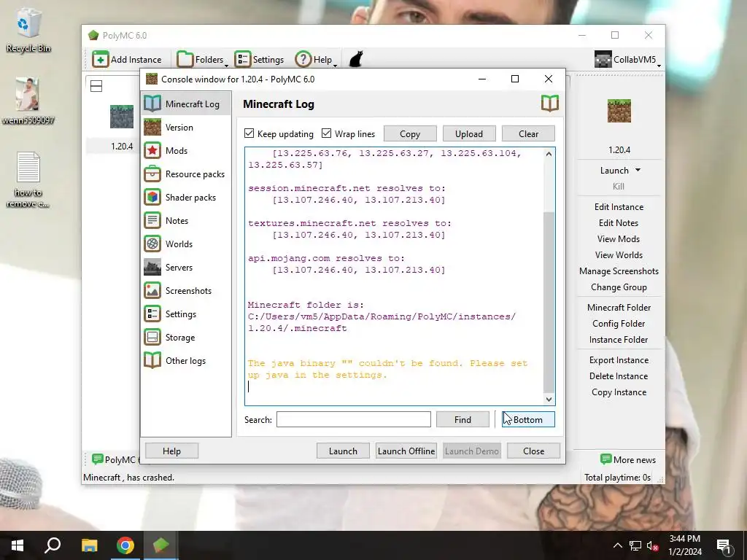Select the wenn5509097 image on desktop

pos(28,101)
